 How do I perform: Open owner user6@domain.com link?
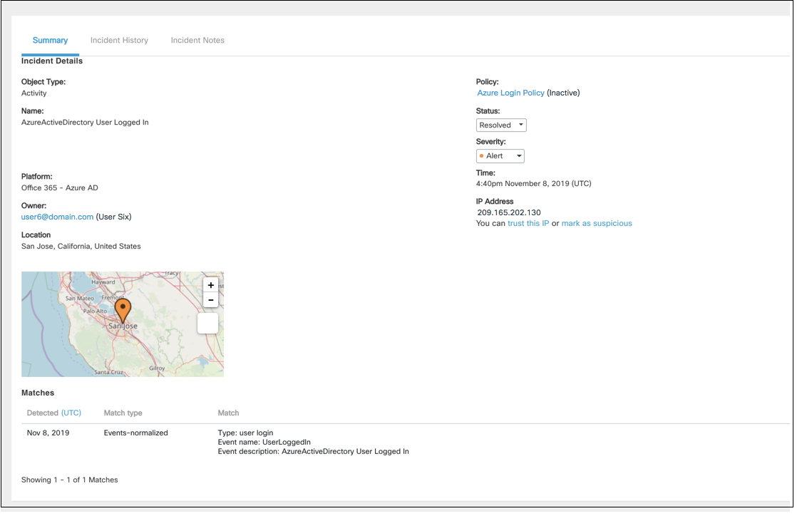point(57,217)
